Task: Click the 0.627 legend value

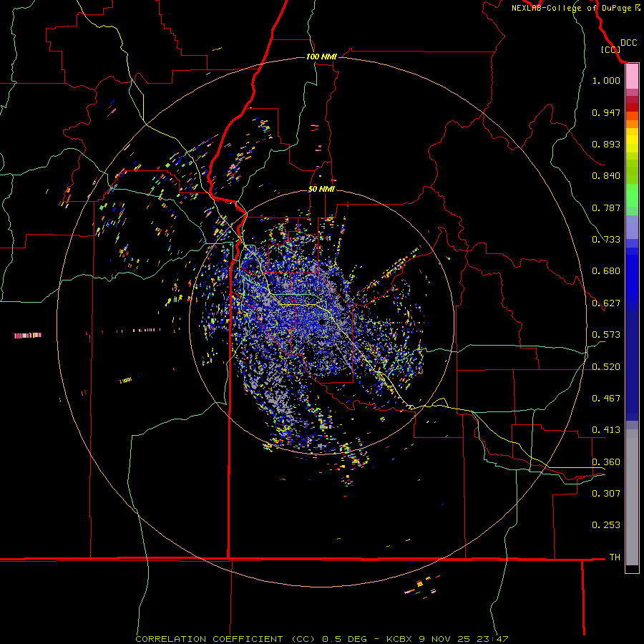Action: point(606,303)
